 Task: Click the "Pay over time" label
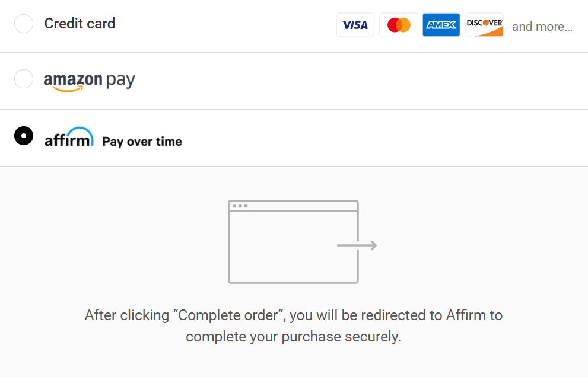pyautogui.click(x=142, y=142)
